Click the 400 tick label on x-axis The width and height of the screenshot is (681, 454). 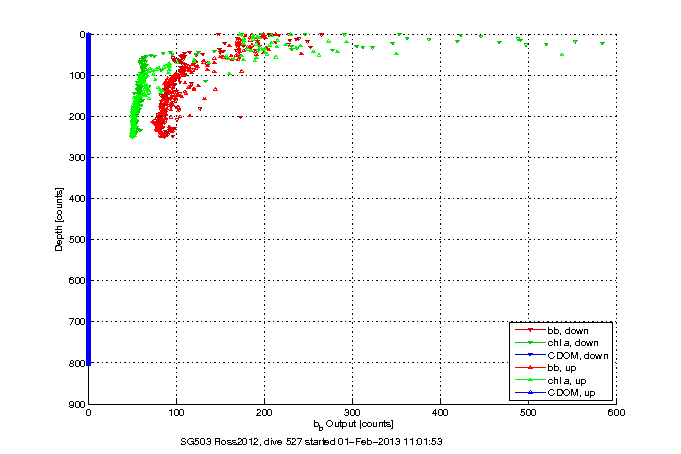click(x=440, y=412)
